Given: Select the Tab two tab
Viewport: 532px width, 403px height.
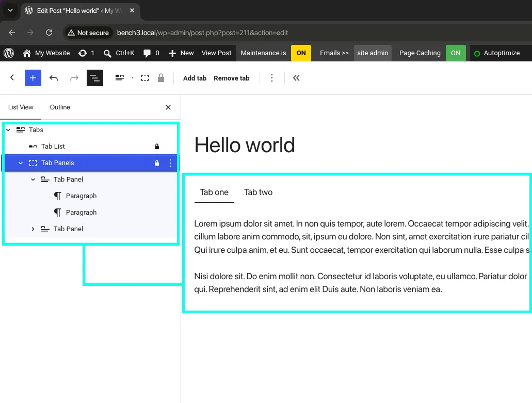Looking at the screenshot, I should pyautogui.click(x=258, y=192).
